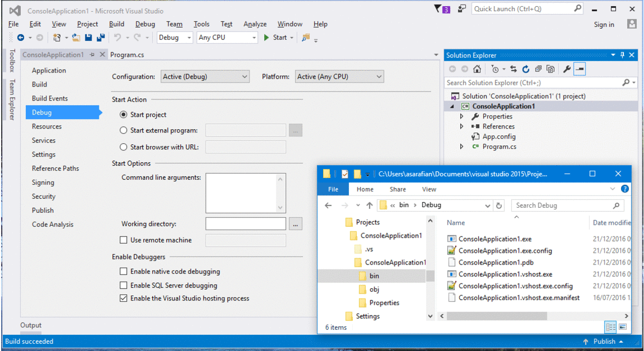This screenshot has width=644, height=351.
Task: Uncheck Enable the Visual Studio hosting process
Action: [x=123, y=298]
